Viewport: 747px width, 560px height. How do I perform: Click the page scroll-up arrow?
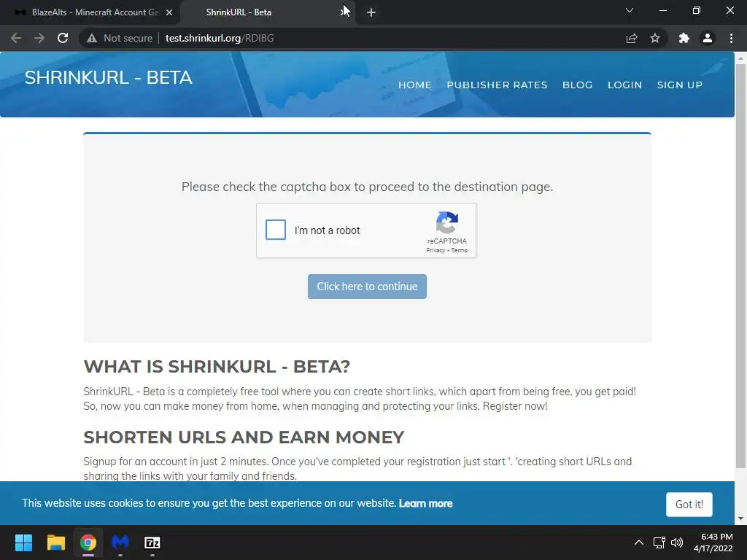741,58
